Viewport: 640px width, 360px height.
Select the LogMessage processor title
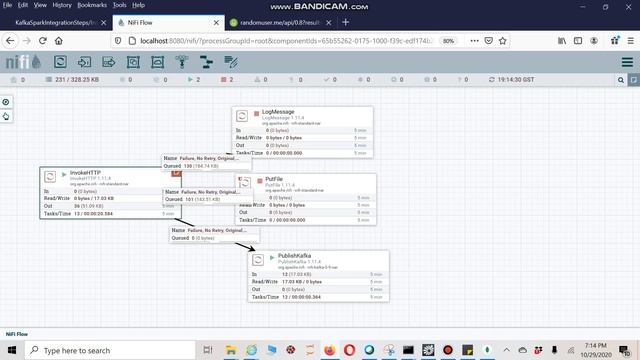click(x=278, y=112)
